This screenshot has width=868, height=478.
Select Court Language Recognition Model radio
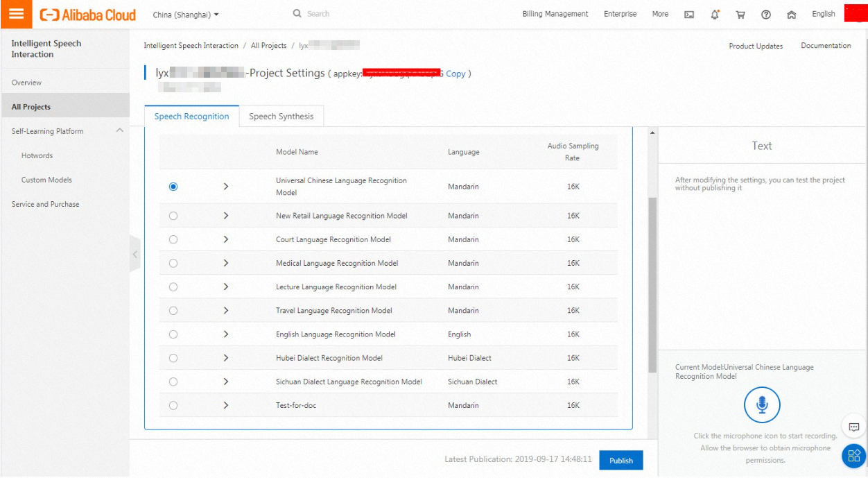pos(173,239)
